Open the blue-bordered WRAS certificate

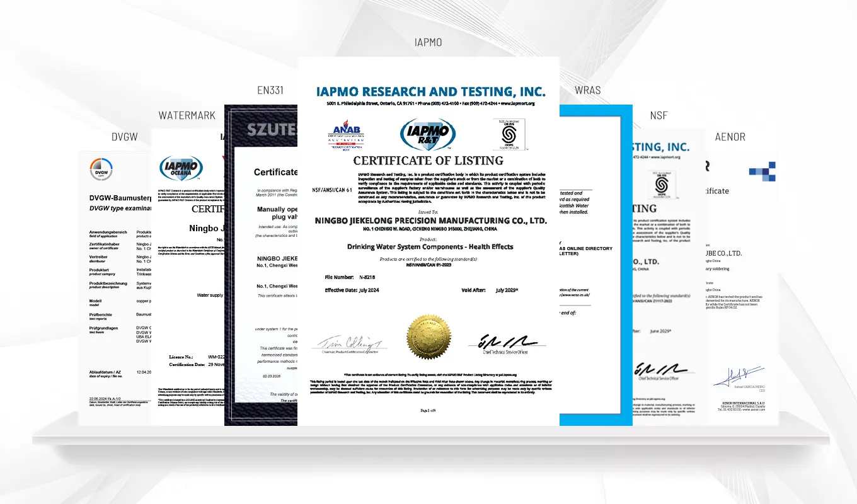click(x=595, y=265)
